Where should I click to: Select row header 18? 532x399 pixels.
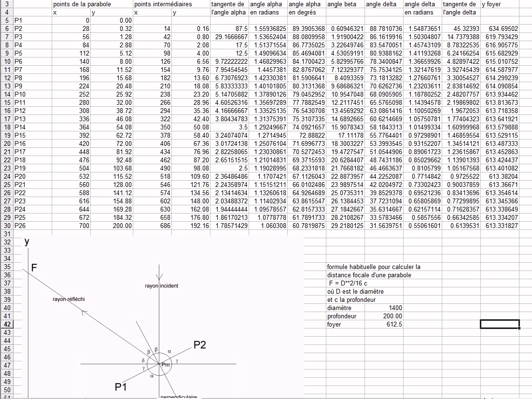click(x=7, y=128)
